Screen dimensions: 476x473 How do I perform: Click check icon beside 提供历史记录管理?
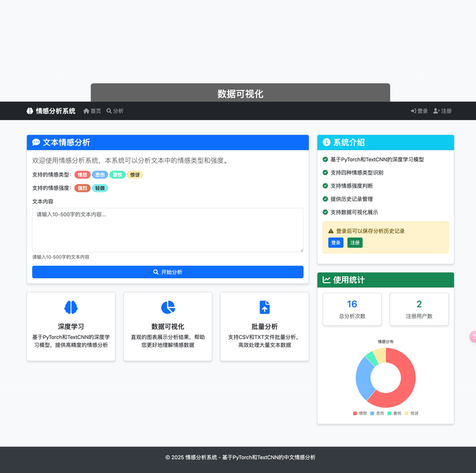point(325,199)
